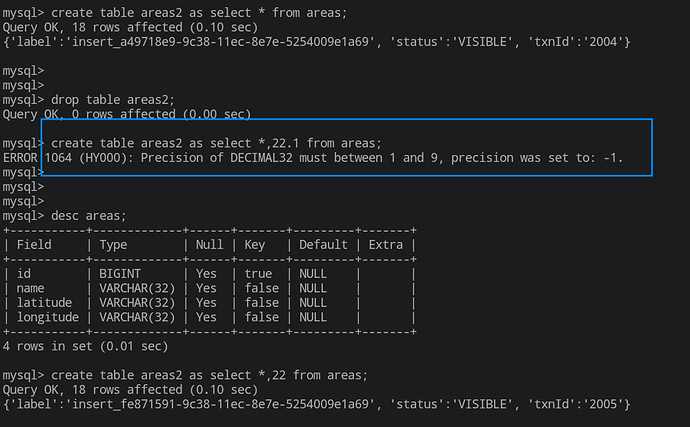Click the Type column header
This screenshot has width=690, height=427.
click(x=113, y=245)
